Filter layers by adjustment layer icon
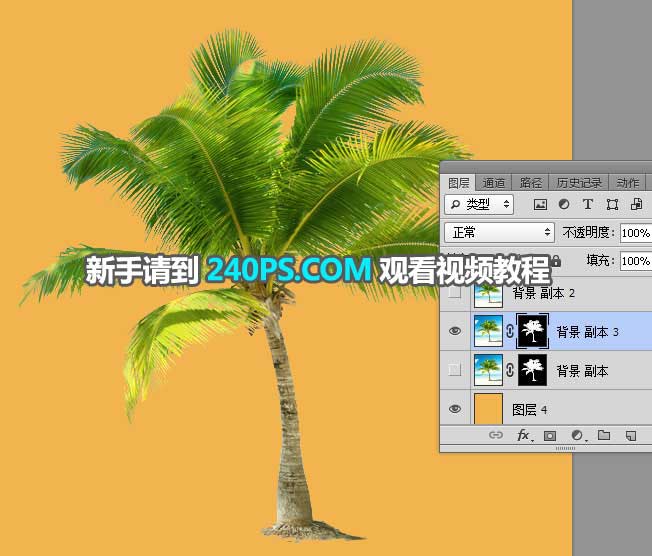 click(x=564, y=204)
